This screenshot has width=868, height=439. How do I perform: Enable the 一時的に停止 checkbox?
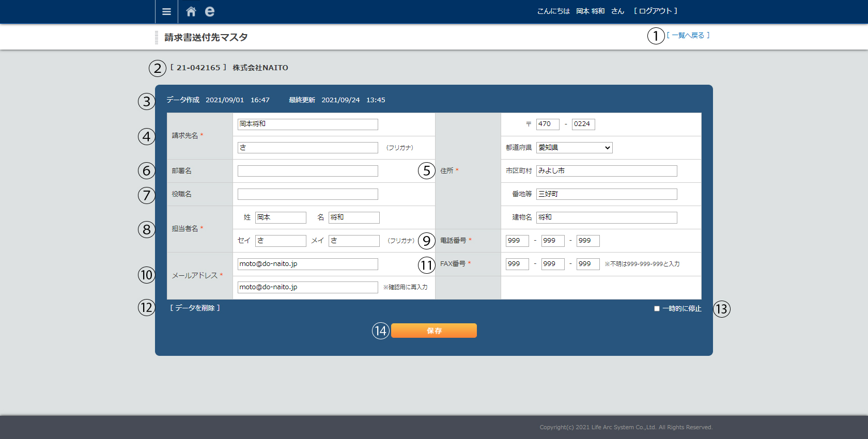[657, 308]
